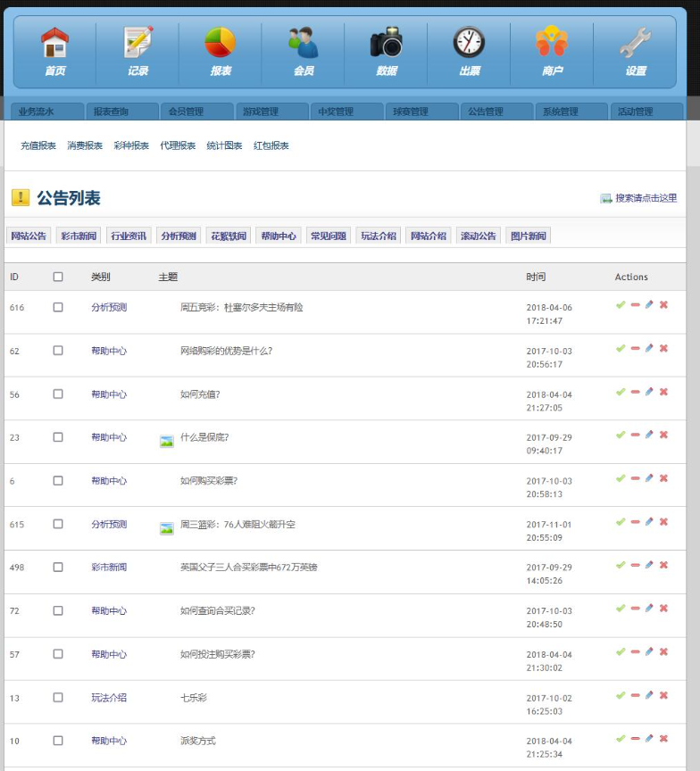Click the pencil edit icon for row 62
Screen dimensions: 700x771
(x=649, y=348)
